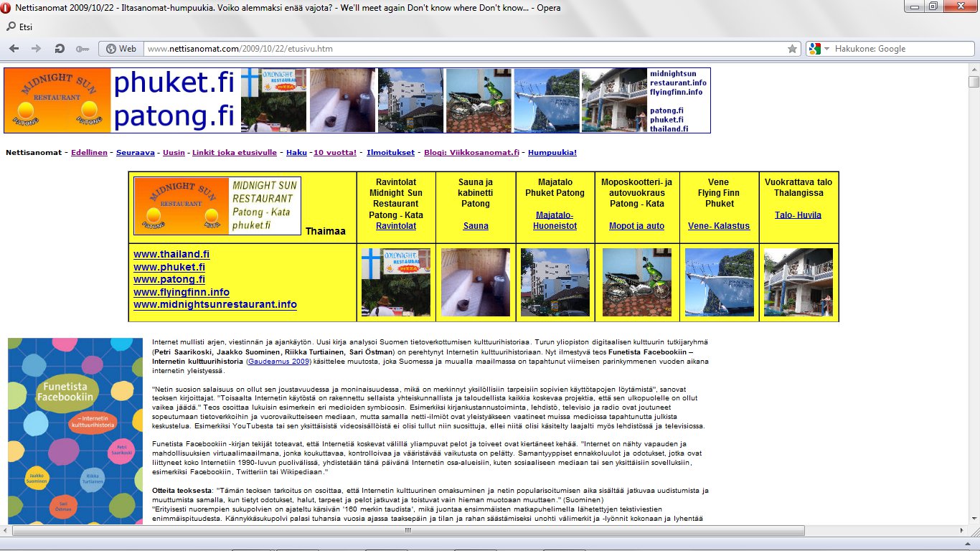Click the Etsi magnifier search icon

pyautogui.click(x=11, y=27)
